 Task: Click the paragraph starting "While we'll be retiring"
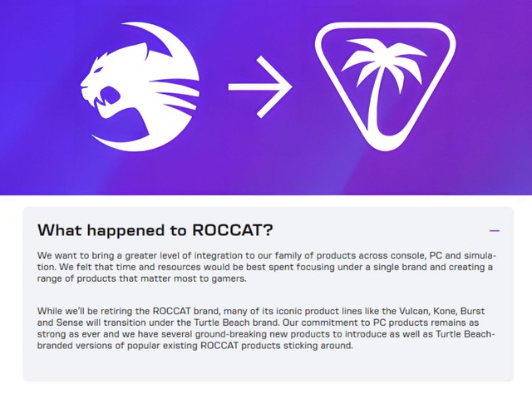(266, 328)
